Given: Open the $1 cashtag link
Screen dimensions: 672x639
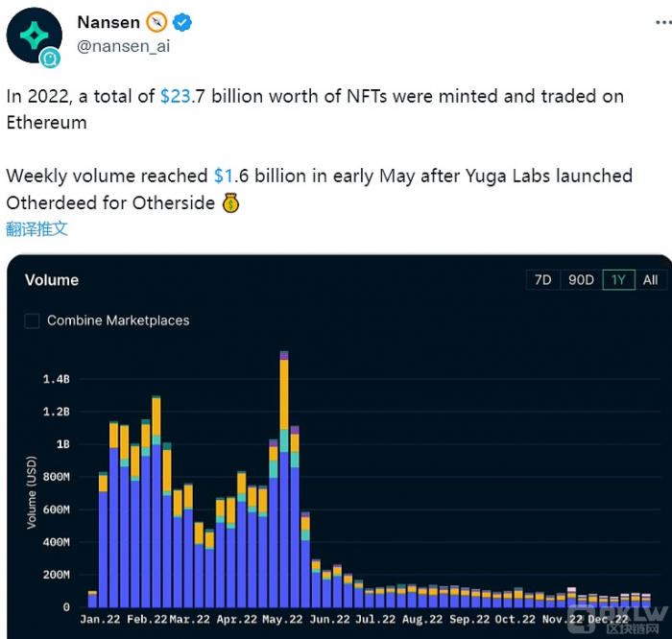Looking at the screenshot, I should pyautogui.click(x=224, y=177).
